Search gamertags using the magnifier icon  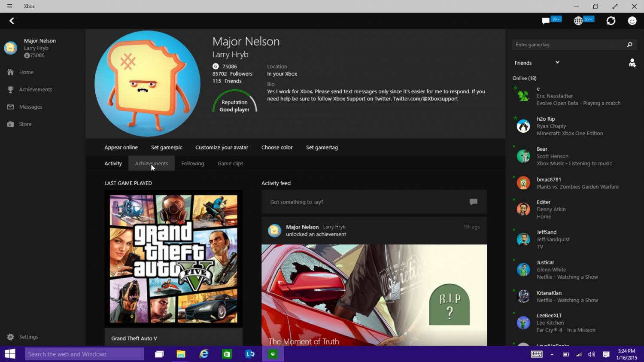629,44
